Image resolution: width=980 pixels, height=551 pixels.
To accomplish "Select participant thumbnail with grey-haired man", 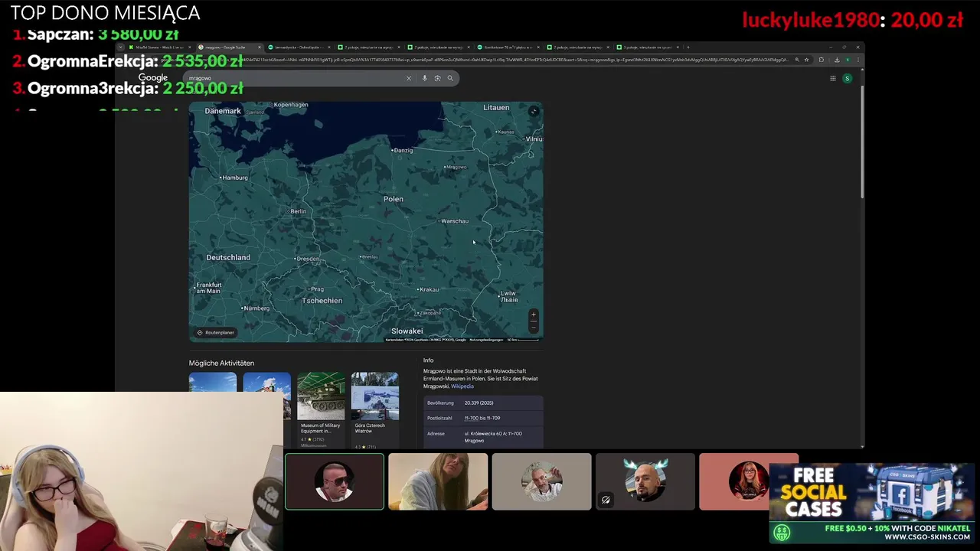I will pos(541,481).
